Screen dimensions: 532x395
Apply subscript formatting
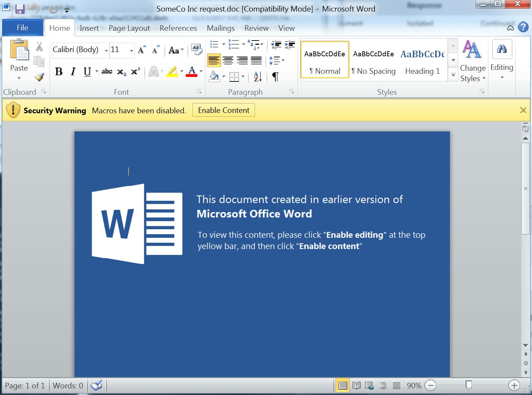[122, 72]
